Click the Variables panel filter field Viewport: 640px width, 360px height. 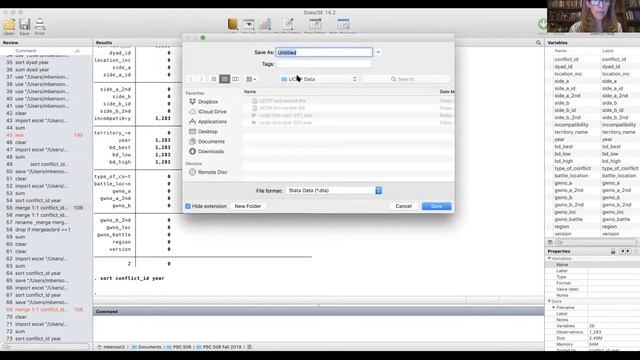tap(596, 242)
